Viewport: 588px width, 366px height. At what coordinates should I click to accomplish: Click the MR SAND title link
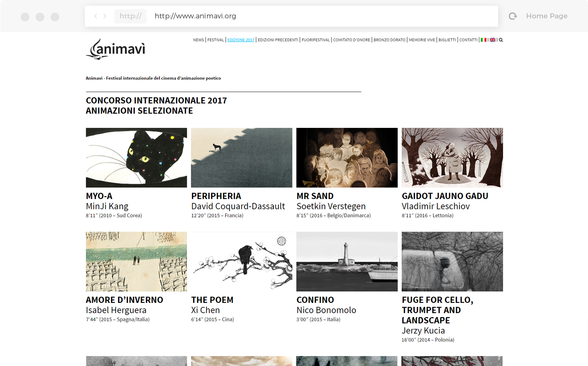315,196
